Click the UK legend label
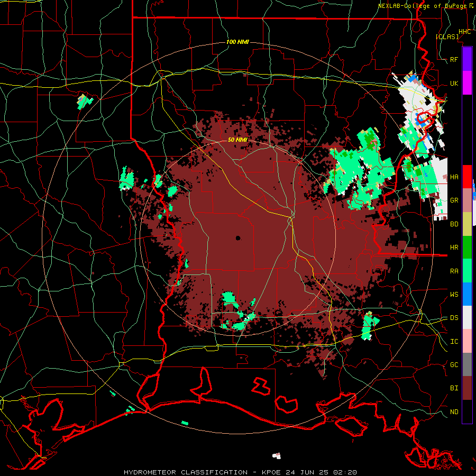This screenshot has height=476, width=476. pyautogui.click(x=454, y=83)
